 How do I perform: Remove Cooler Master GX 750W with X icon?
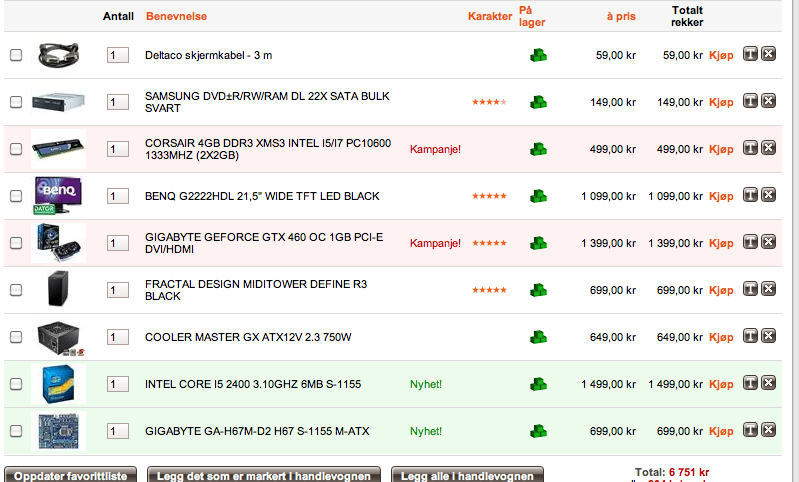click(768, 336)
